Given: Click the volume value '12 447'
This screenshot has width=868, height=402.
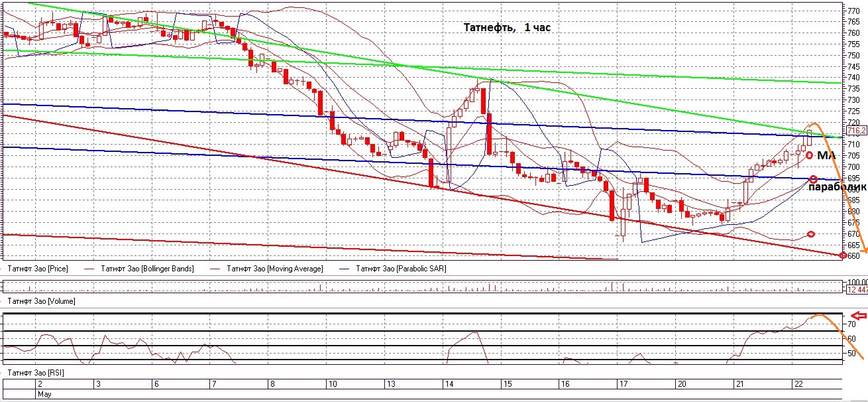Looking at the screenshot, I should click(857, 290).
